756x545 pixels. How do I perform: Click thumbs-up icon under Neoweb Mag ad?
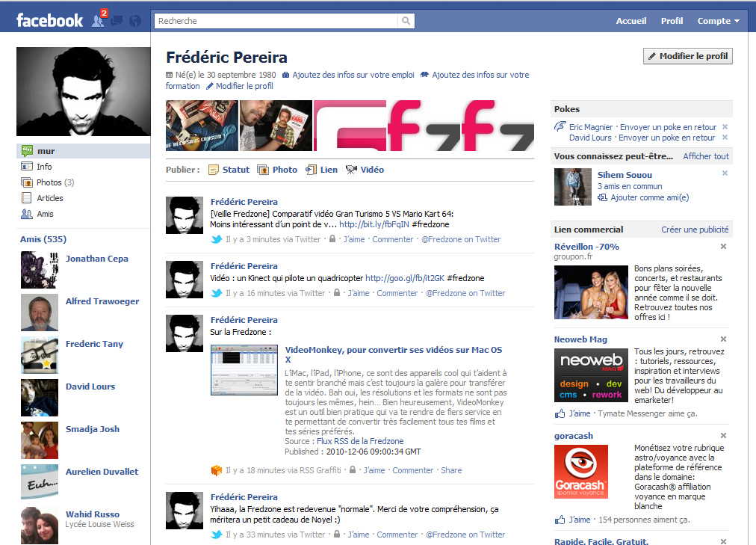[x=560, y=413]
